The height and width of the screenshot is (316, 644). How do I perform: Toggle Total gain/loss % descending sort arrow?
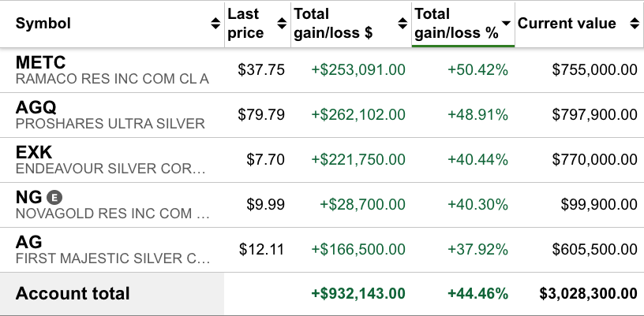click(x=506, y=24)
